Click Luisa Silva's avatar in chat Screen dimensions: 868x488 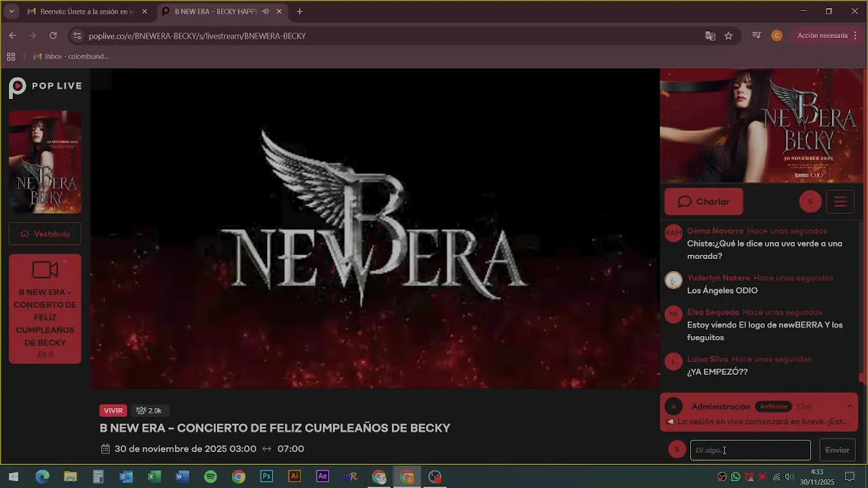(673, 361)
